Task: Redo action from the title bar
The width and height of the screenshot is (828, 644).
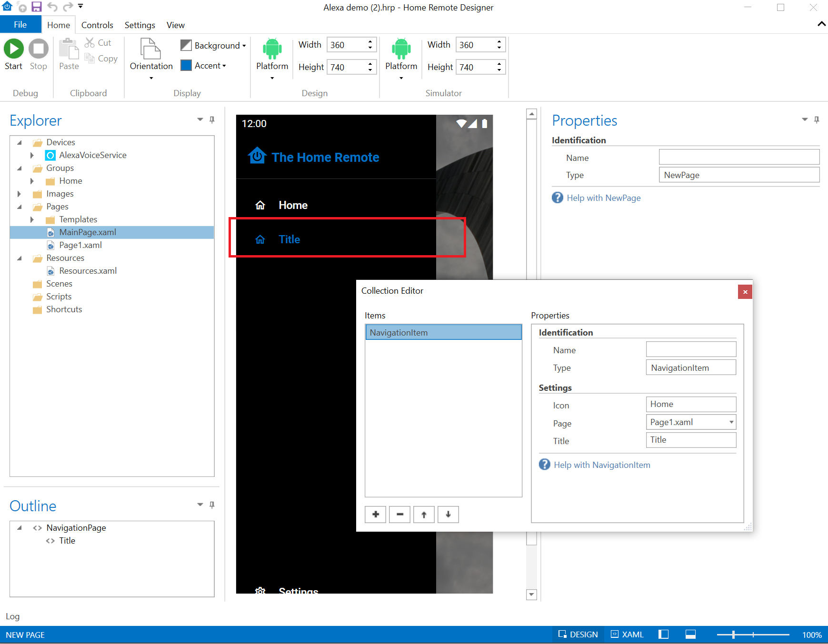Action: (x=68, y=7)
